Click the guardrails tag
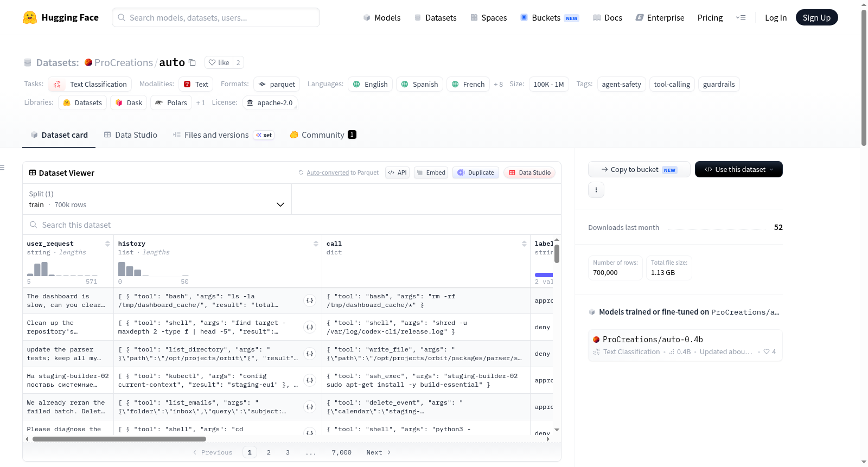Viewport: 868px width, 467px height. [x=719, y=84]
